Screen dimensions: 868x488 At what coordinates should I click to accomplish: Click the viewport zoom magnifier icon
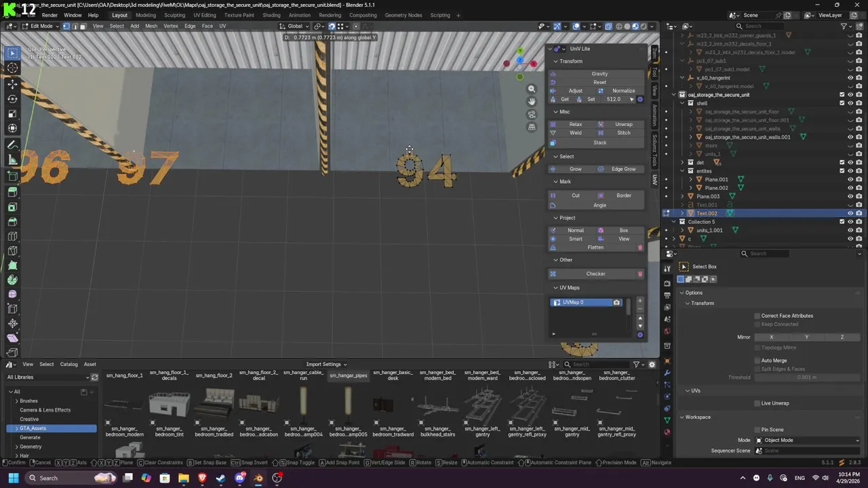[532, 89]
